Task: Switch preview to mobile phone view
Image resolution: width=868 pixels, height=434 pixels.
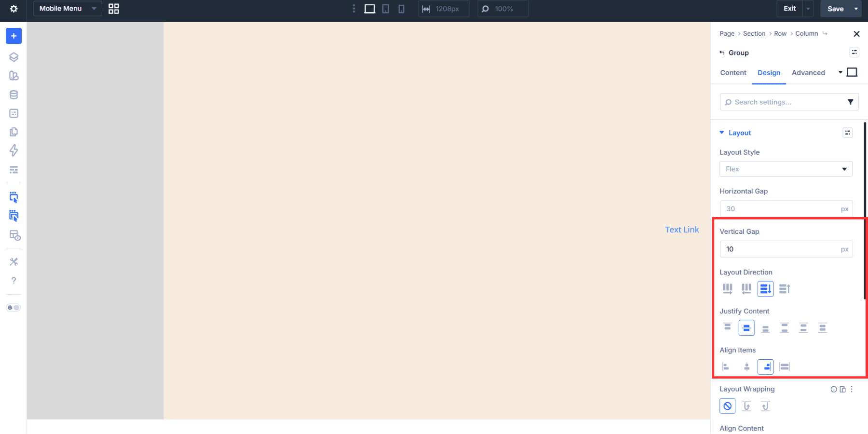Action: [x=401, y=8]
